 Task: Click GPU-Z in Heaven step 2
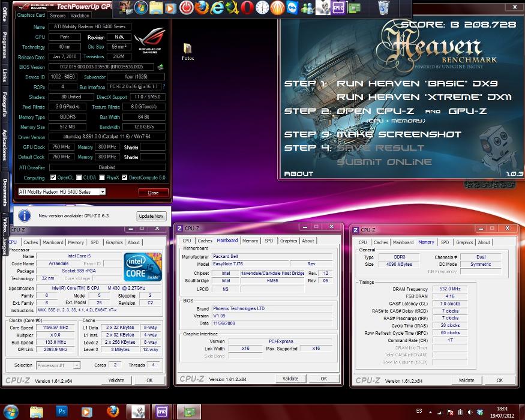pos(467,111)
